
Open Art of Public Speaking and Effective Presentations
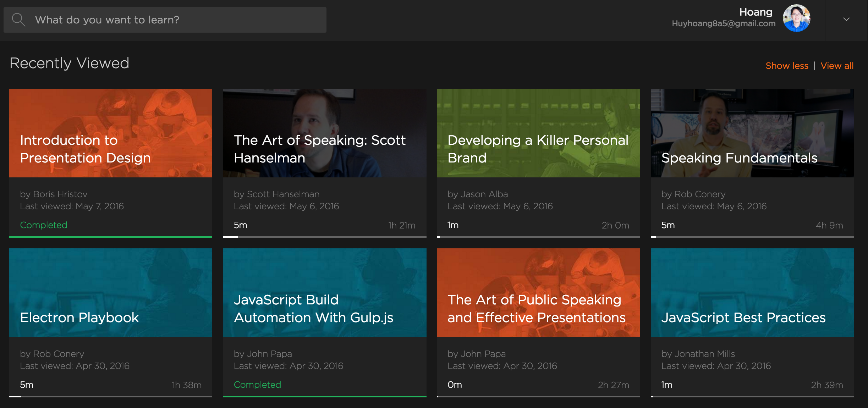(x=538, y=293)
